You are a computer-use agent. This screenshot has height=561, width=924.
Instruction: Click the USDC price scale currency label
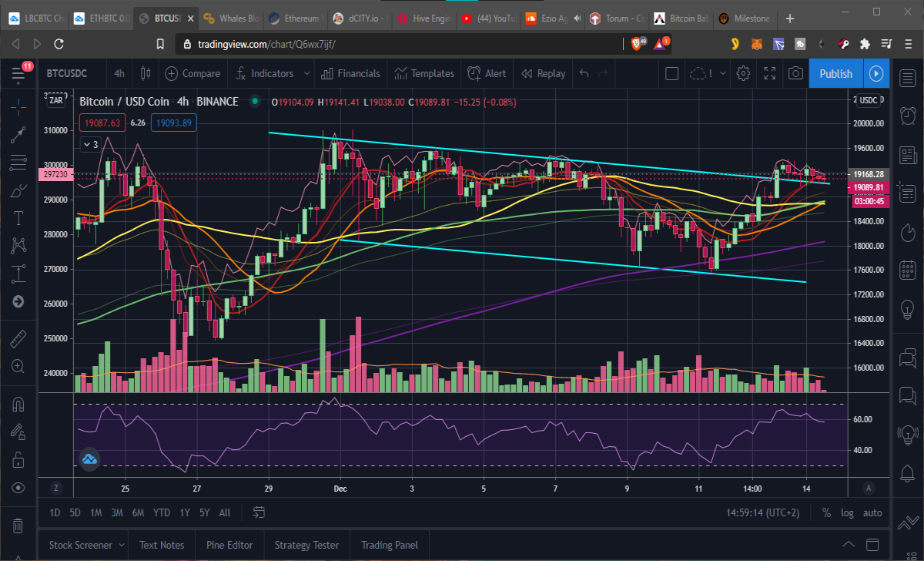click(x=869, y=99)
